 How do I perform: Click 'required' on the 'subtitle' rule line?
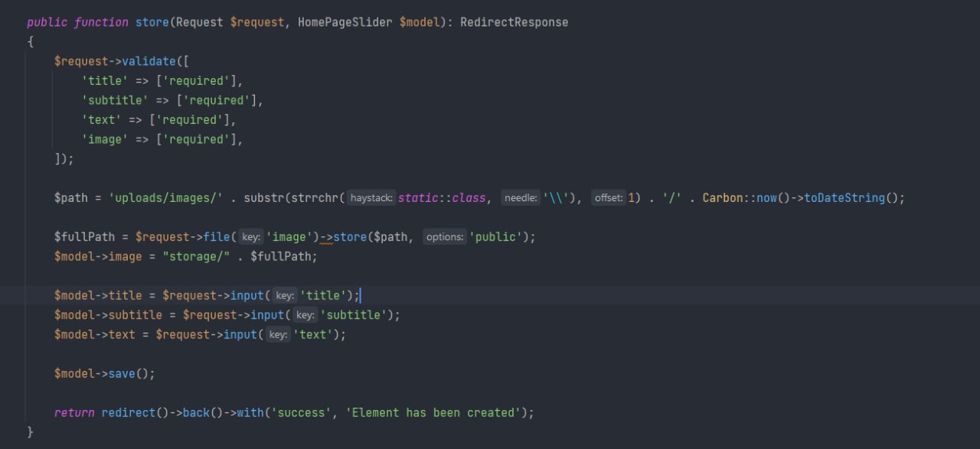pos(216,100)
